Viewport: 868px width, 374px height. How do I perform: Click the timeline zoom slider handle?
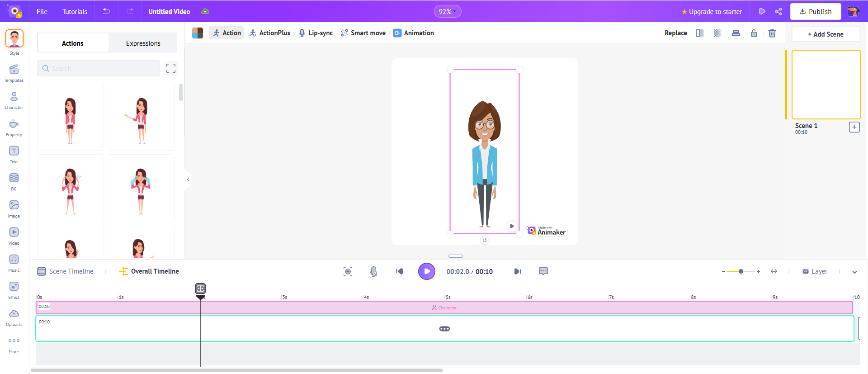point(741,271)
